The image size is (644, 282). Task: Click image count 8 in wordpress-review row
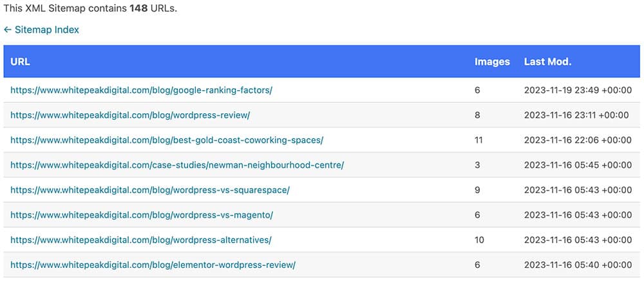click(x=477, y=115)
